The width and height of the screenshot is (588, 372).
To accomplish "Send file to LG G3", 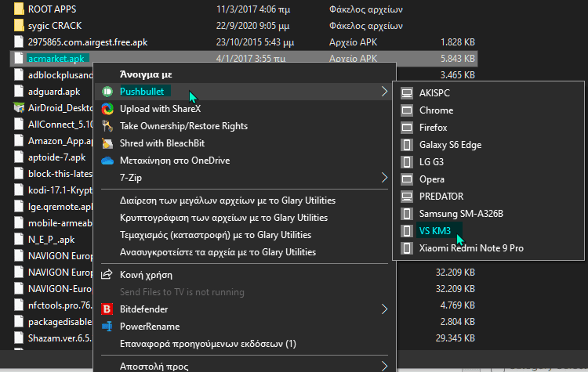I will coord(488,162).
